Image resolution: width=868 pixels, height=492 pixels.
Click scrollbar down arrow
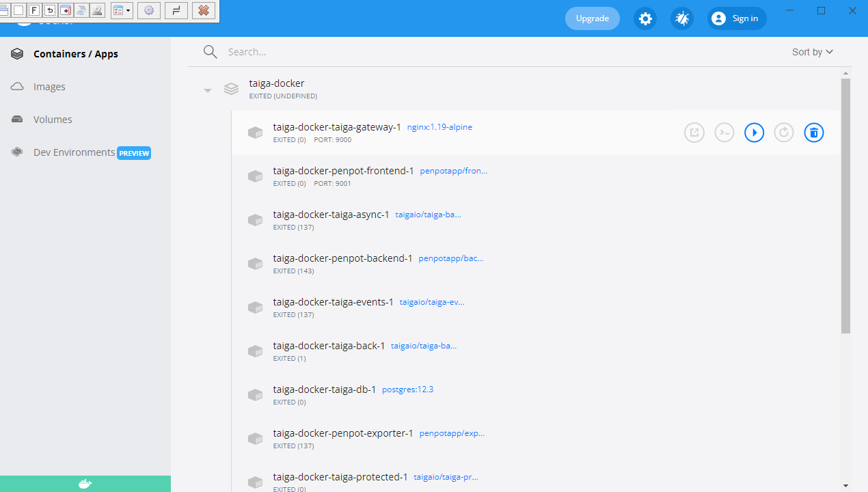[845, 486]
